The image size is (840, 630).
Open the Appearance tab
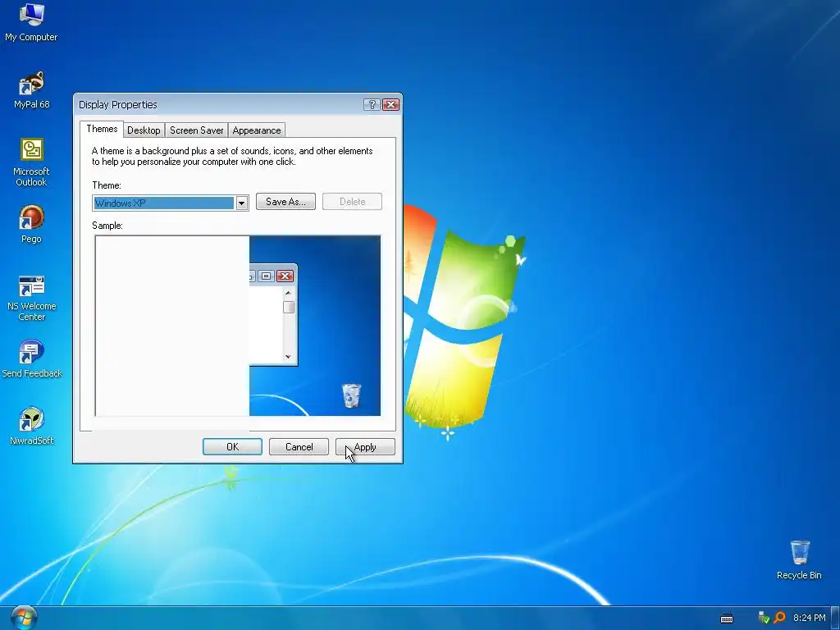pos(257,130)
